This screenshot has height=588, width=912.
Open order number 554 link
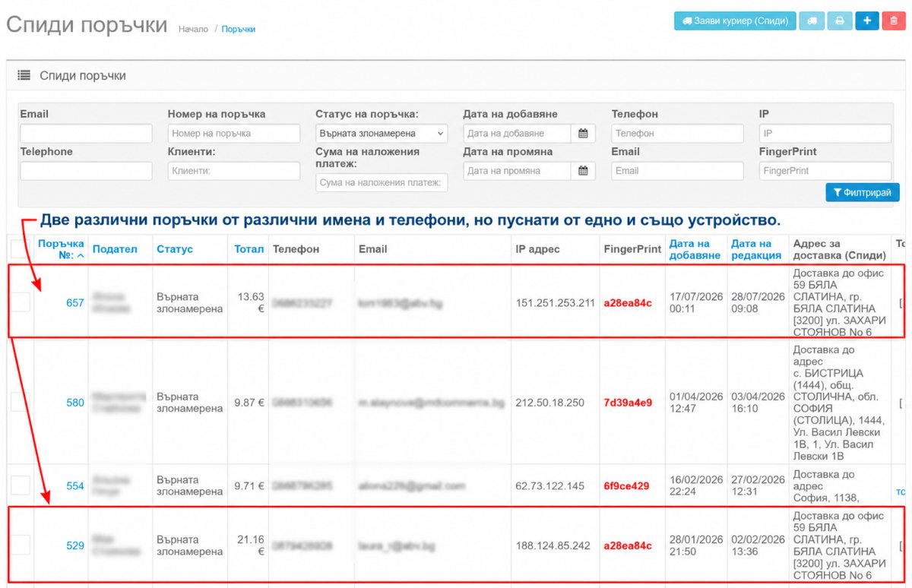tap(75, 486)
